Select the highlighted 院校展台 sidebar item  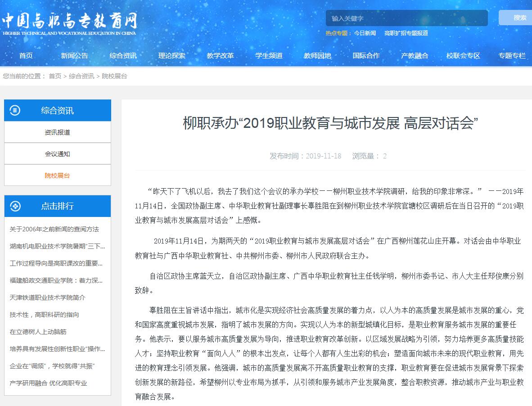(x=58, y=176)
